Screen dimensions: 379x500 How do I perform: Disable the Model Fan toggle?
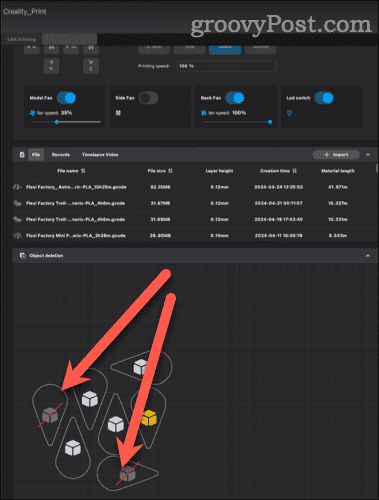point(66,98)
